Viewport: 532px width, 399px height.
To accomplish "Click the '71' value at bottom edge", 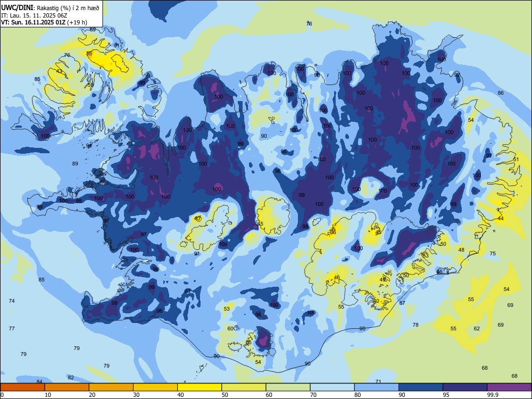I will click(378, 381).
